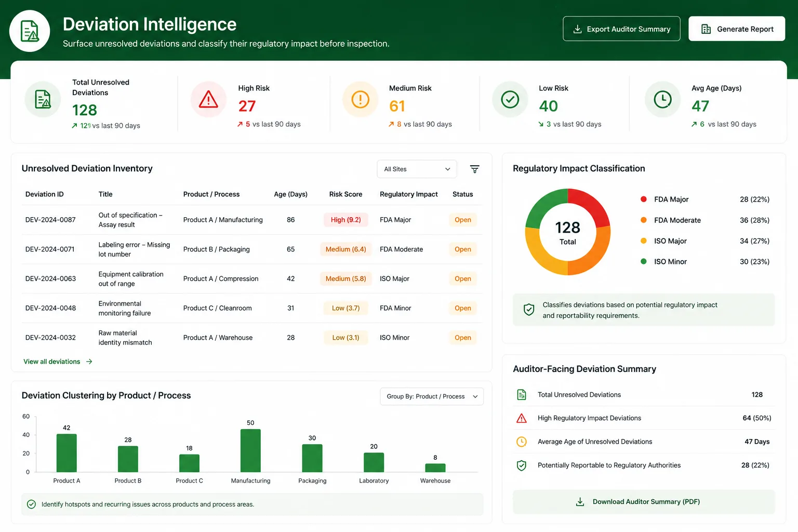Click the report icon in Generate Report button
The height and width of the screenshot is (532, 798).
[x=706, y=29]
